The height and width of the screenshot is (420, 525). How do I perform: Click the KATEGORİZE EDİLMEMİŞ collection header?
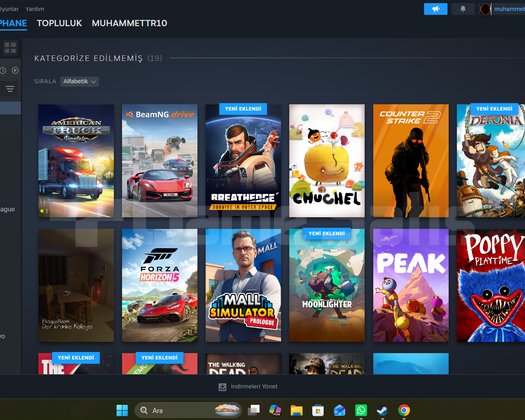click(x=88, y=58)
